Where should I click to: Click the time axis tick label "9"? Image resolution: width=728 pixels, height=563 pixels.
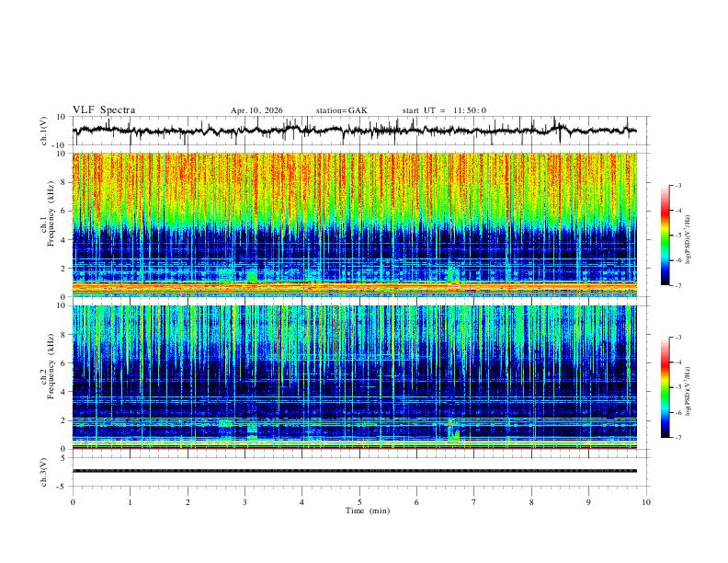pos(588,502)
